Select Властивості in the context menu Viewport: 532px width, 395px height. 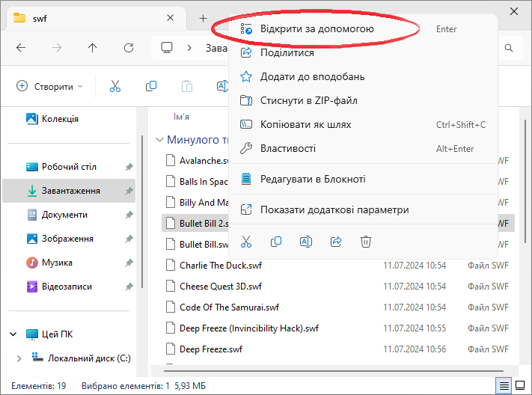[287, 149]
